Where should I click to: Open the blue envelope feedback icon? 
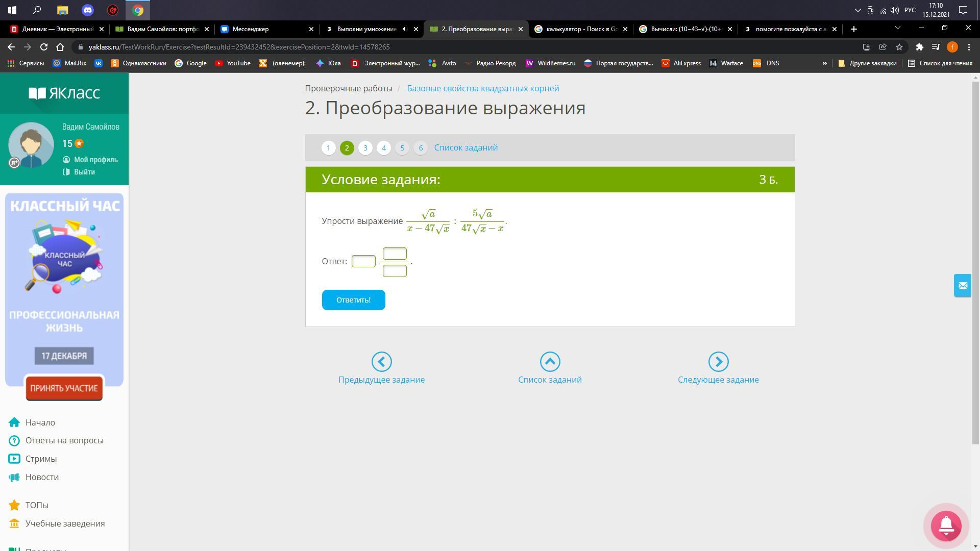click(962, 286)
